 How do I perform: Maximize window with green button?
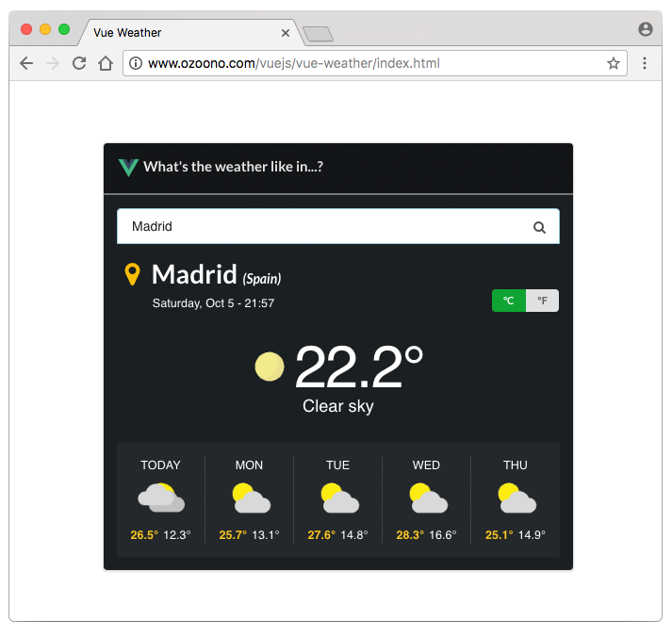64,29
